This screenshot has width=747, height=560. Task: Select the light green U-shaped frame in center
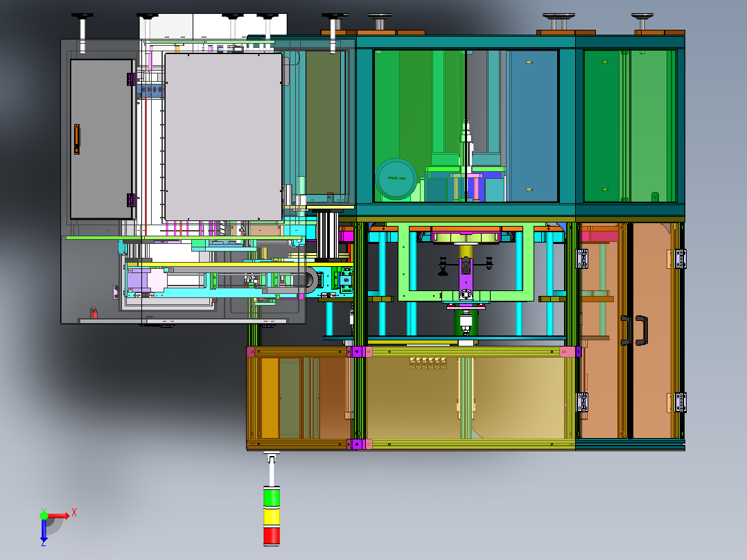[x=466, y=263]
